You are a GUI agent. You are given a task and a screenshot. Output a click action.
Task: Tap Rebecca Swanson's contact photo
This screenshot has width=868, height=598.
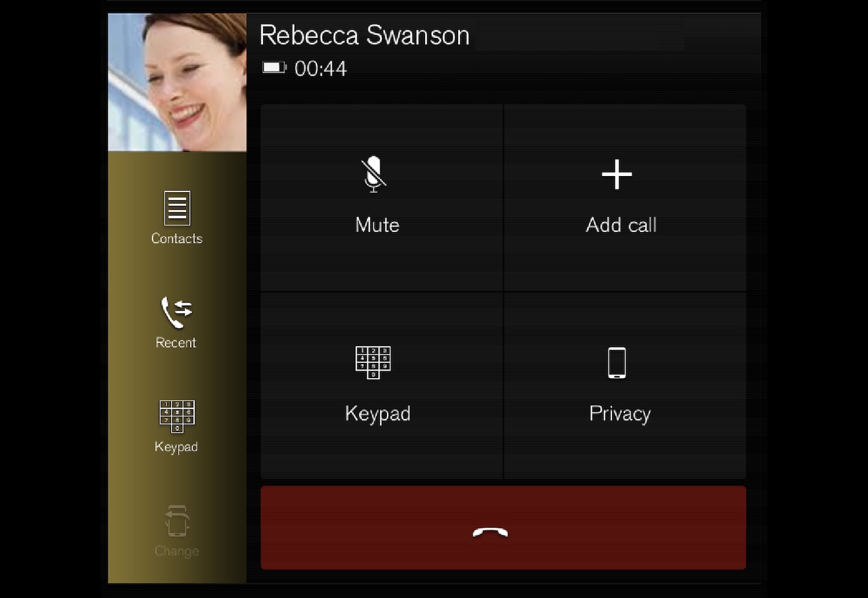(177, 83)
